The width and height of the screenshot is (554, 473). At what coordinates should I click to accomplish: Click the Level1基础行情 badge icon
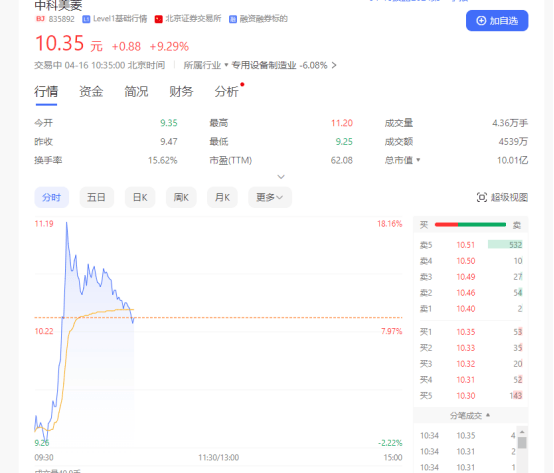tap(86, 19)
